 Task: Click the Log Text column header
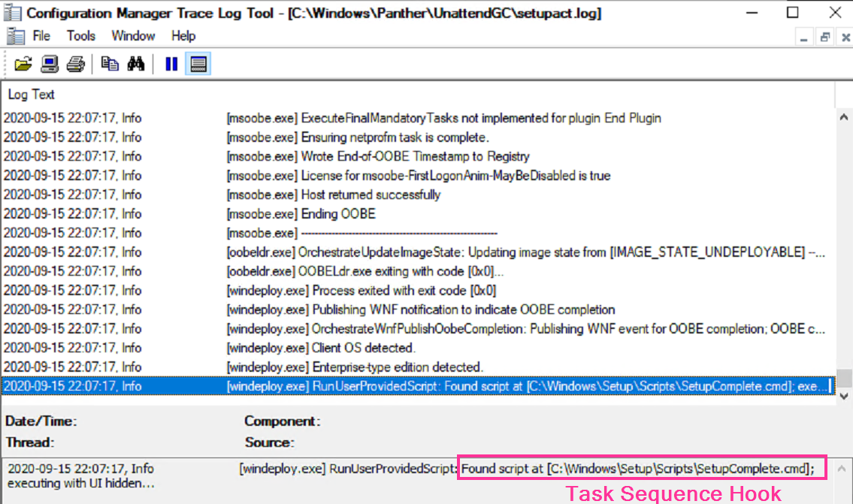[x=32, y=95]
